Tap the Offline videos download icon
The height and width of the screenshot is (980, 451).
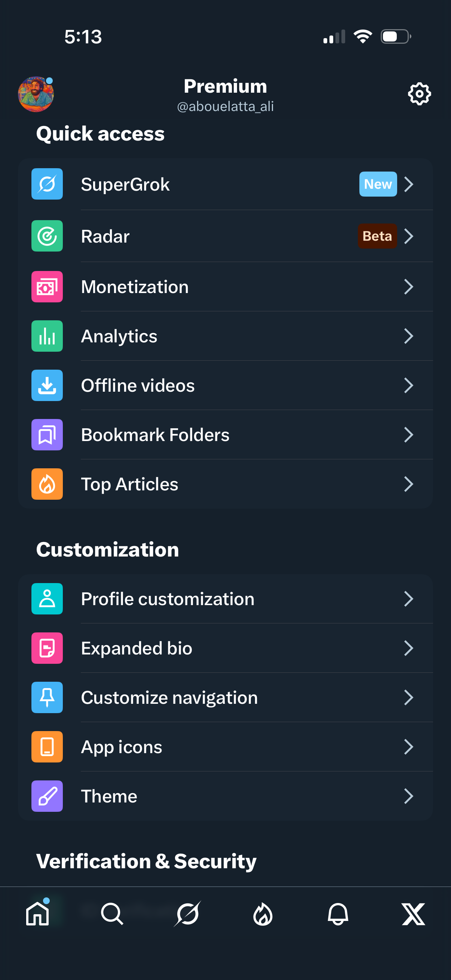coord(47,385)
